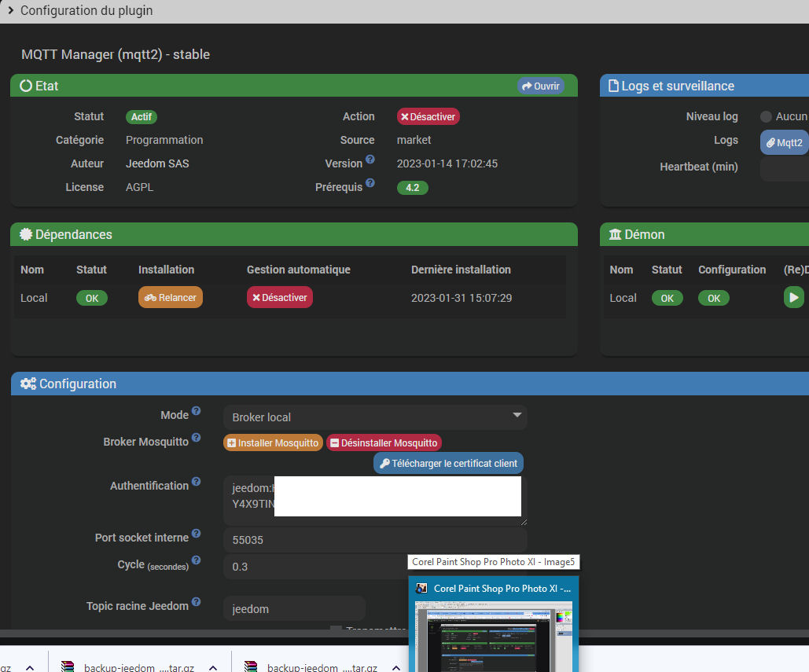The width and height of the screenshot is (809, 672).
Task: Click the Port socket interne help icon
Action: (197, 534)
